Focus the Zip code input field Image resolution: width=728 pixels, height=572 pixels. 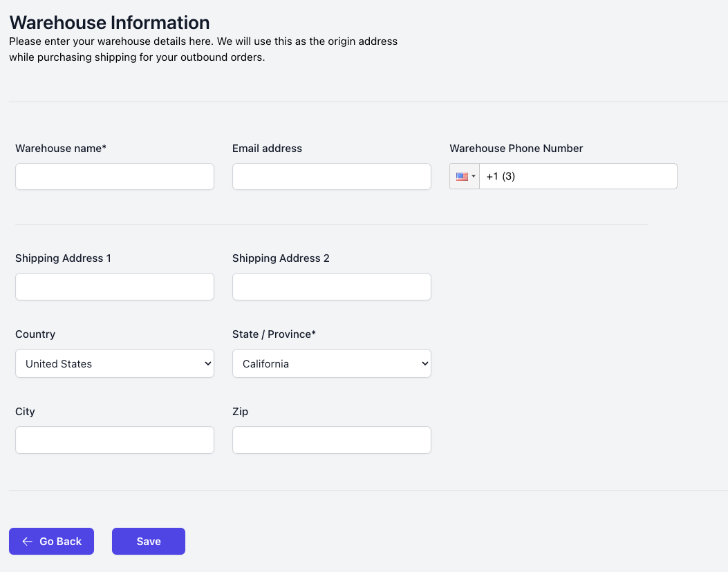coord(332,440)
